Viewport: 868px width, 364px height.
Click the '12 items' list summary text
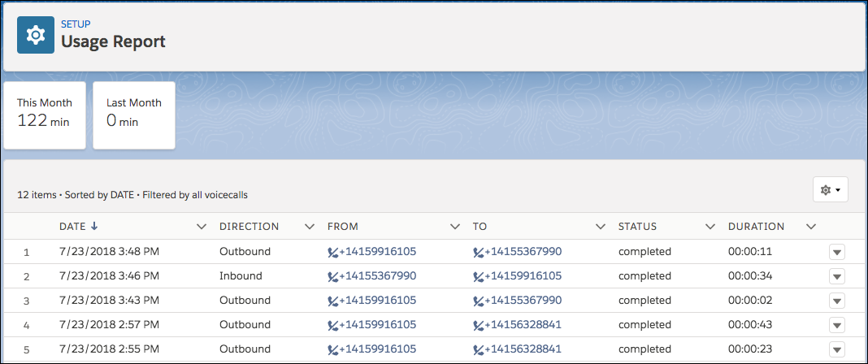37,195
